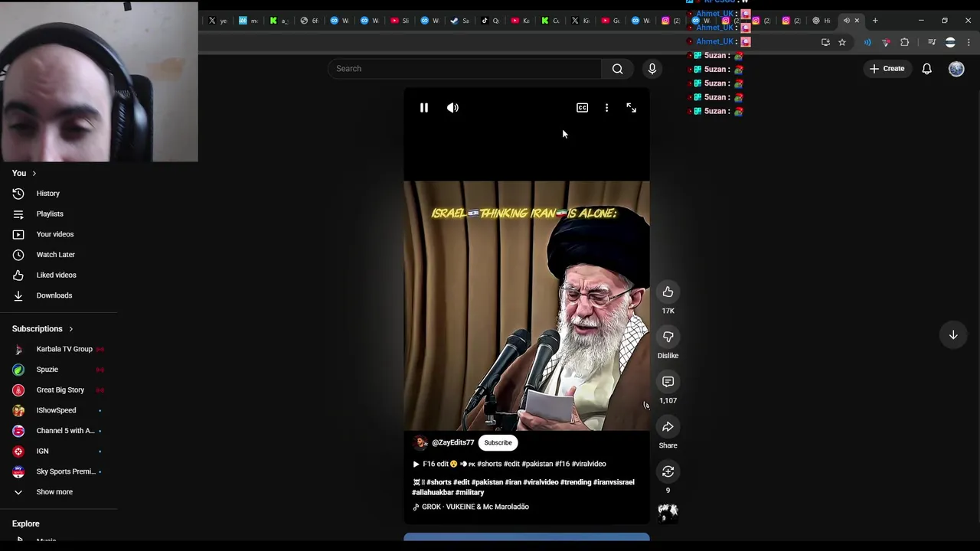980x551 pixels.
Task: Expand the Subscriptions section chevron
Action: (x=70, y=329)
